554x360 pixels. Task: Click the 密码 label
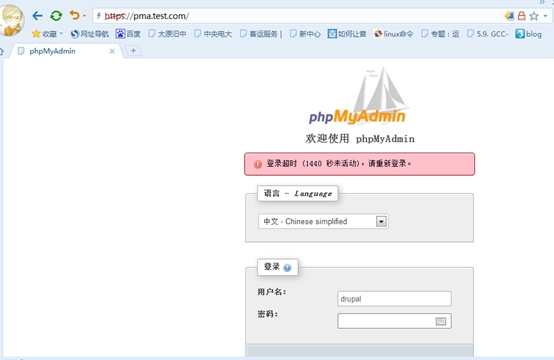click(267, 314)
